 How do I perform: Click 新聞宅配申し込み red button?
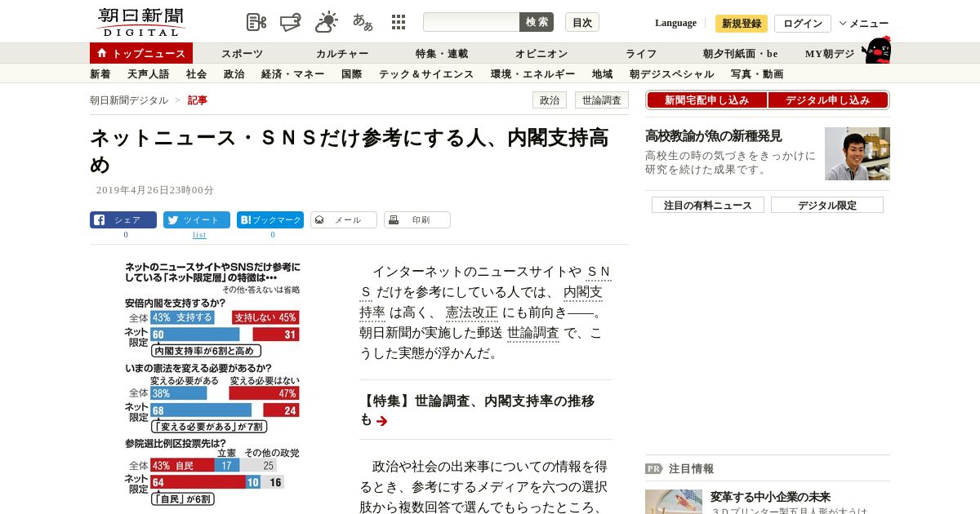point(706,100)
